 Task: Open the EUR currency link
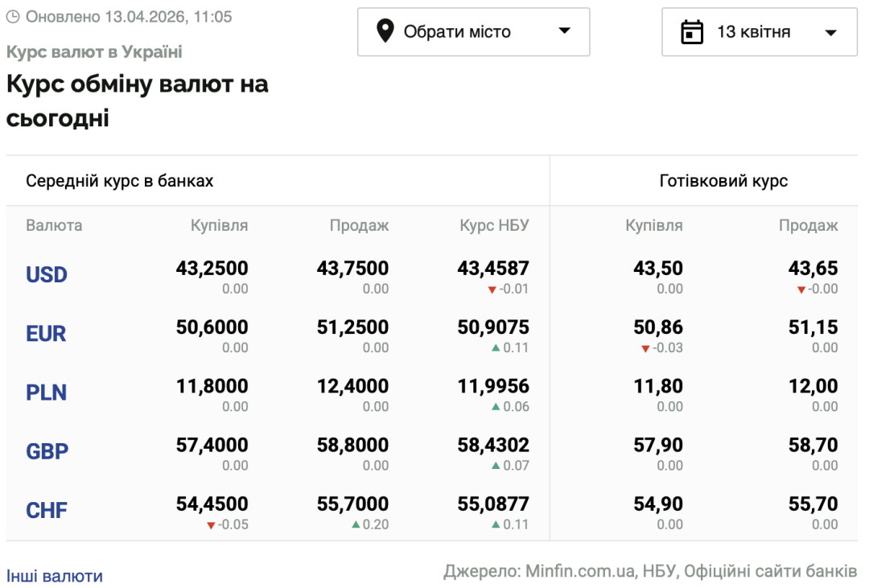point(46,334)
